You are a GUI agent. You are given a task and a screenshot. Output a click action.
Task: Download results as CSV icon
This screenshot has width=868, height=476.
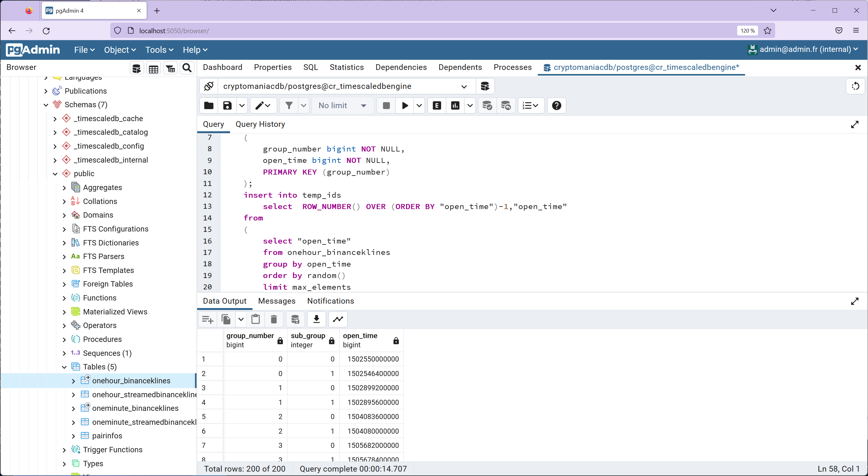(316, 319)
